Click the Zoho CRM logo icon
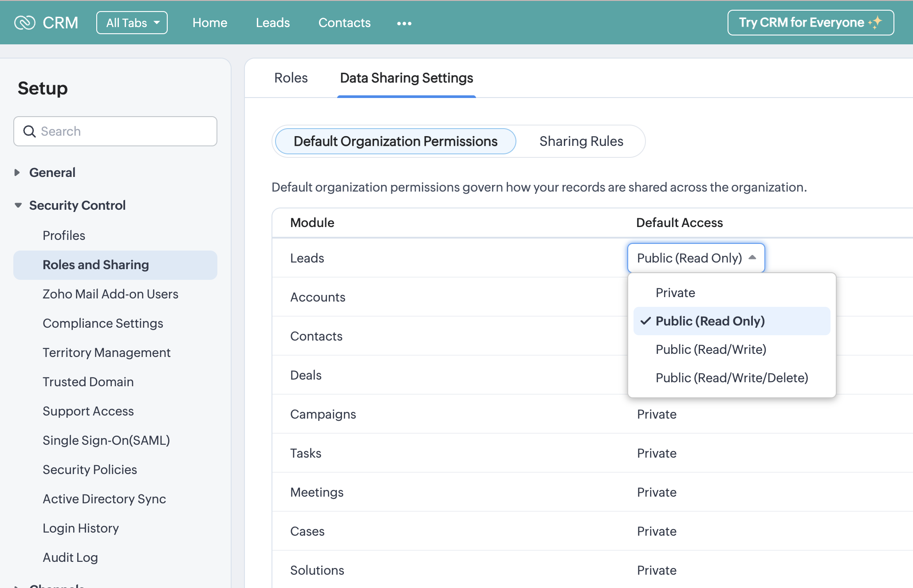 point(25,23)
